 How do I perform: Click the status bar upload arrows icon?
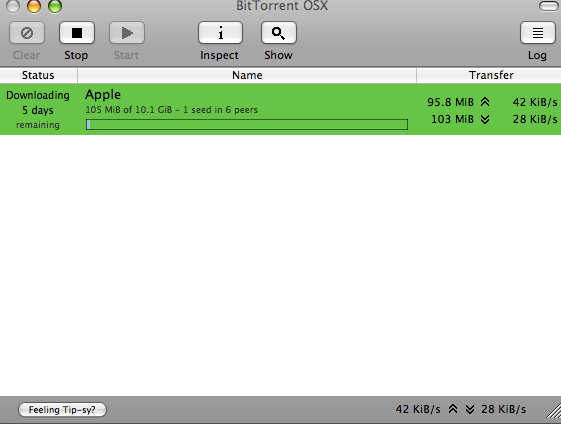coord(453,409)
